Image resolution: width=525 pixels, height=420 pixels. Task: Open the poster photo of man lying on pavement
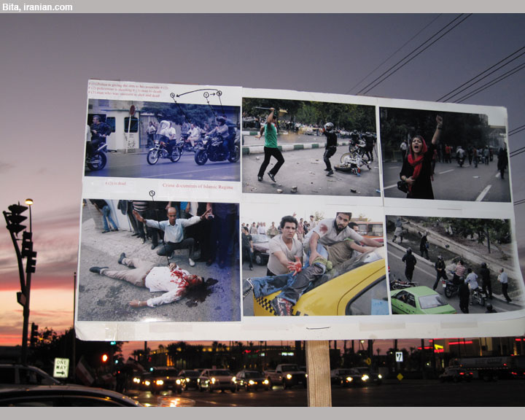point(159,260)
